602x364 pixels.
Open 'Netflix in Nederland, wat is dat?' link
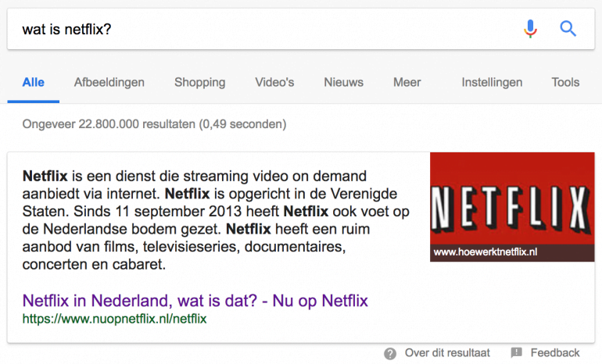195,301
